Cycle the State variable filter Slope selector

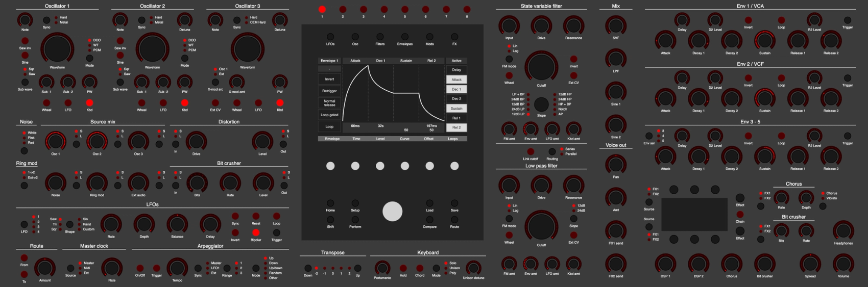click(x=541, y=104)
